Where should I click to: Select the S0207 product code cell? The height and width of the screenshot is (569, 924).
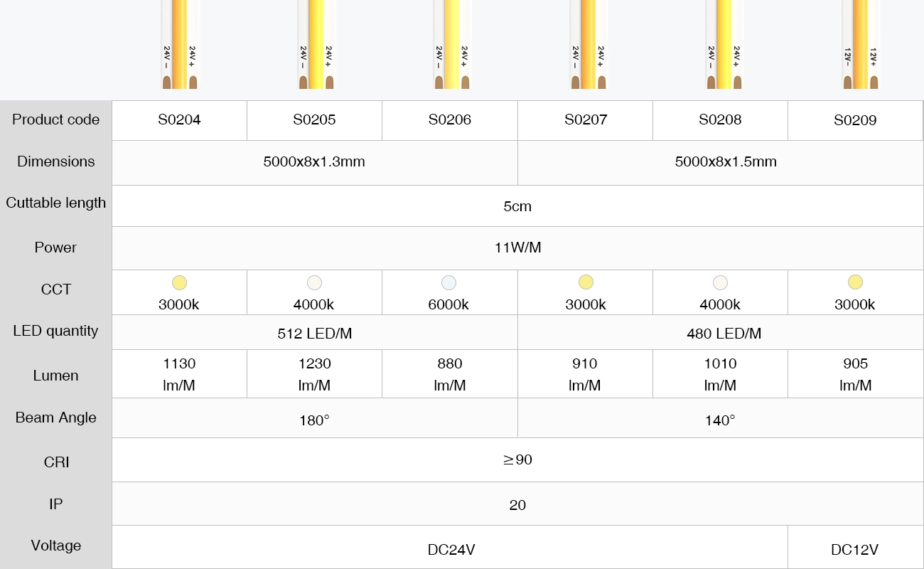pos(586,120)
